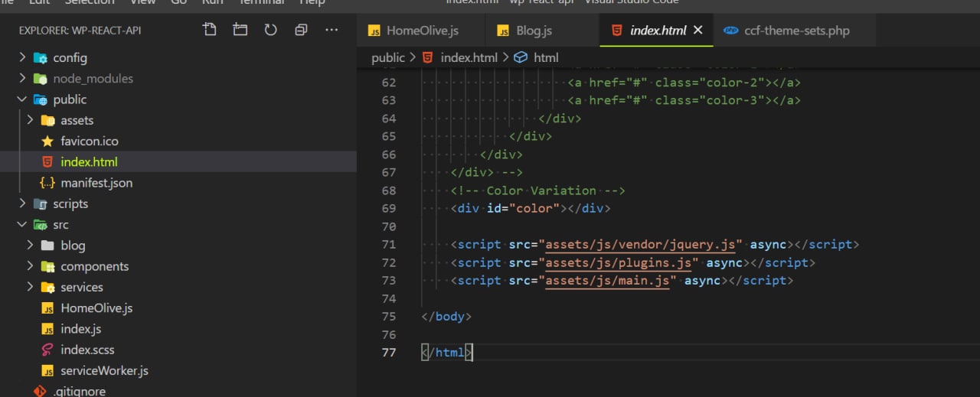Select index.html in the public folder

89,162
